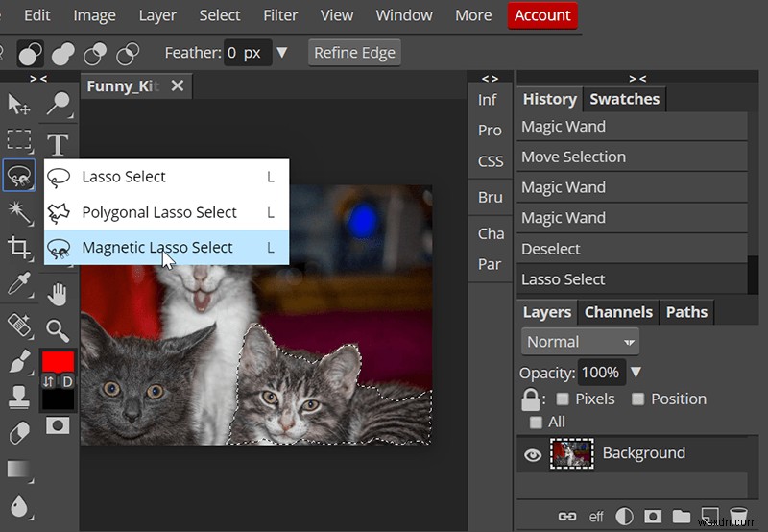
Task: Add a raster mask to layer
Action: [653, 517]
